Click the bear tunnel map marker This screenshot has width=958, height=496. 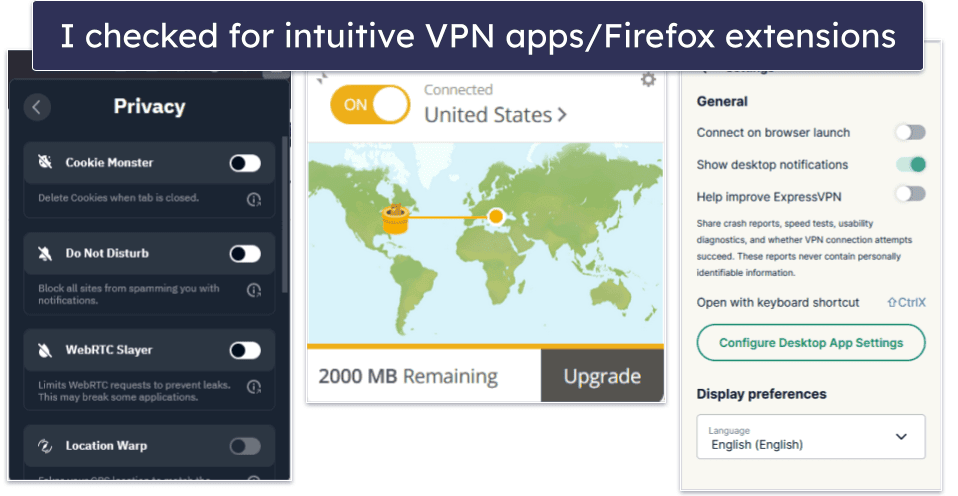pos(395,219)
